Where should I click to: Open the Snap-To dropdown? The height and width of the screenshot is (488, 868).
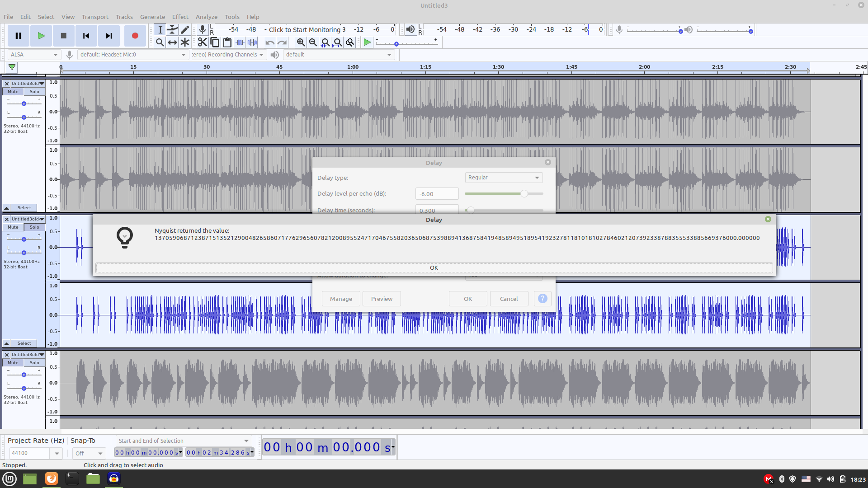(x=89, y=453)
